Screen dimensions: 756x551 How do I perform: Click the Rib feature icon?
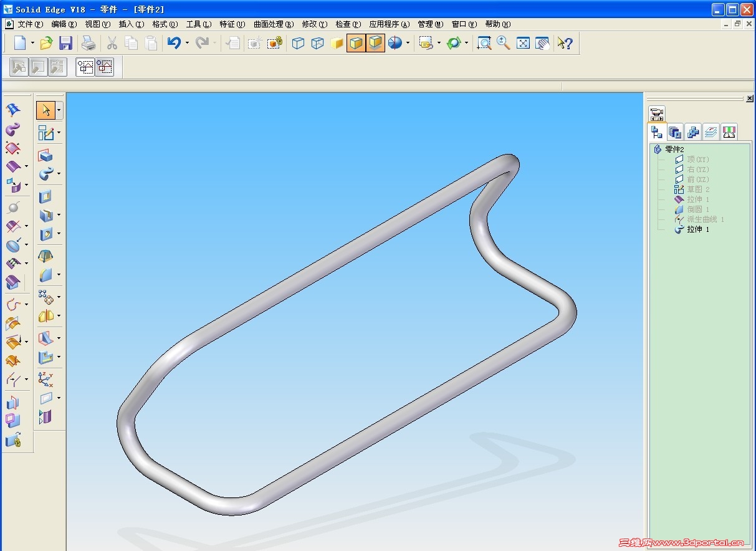(x=45, y=338)
